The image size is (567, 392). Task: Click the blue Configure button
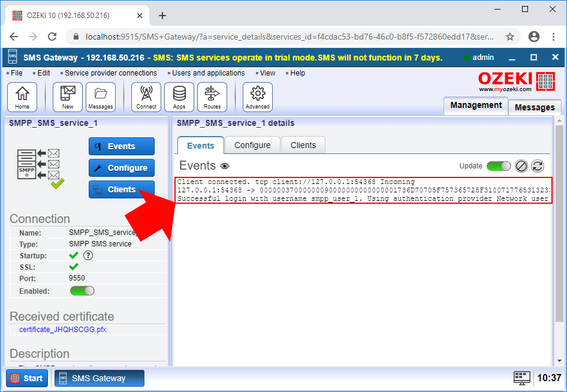(122, 168)
